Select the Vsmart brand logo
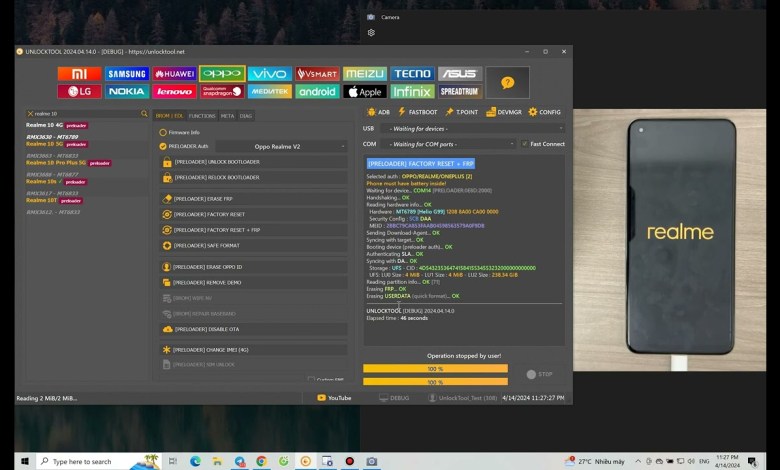780x470 pixels. pyautogui.click(x=317, y=74)
